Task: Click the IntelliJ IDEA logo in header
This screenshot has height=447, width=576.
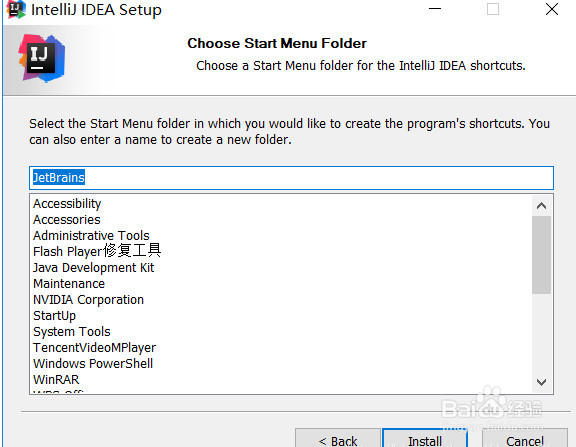Action: click(42, 58)
